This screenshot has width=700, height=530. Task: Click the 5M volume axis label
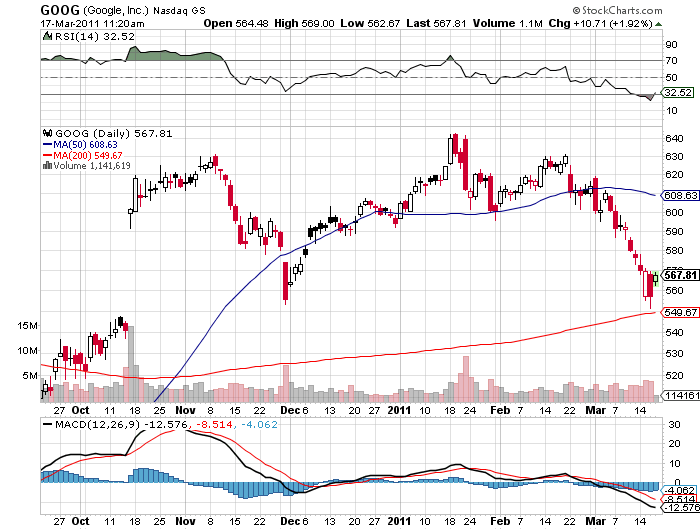tap(30, 376)
